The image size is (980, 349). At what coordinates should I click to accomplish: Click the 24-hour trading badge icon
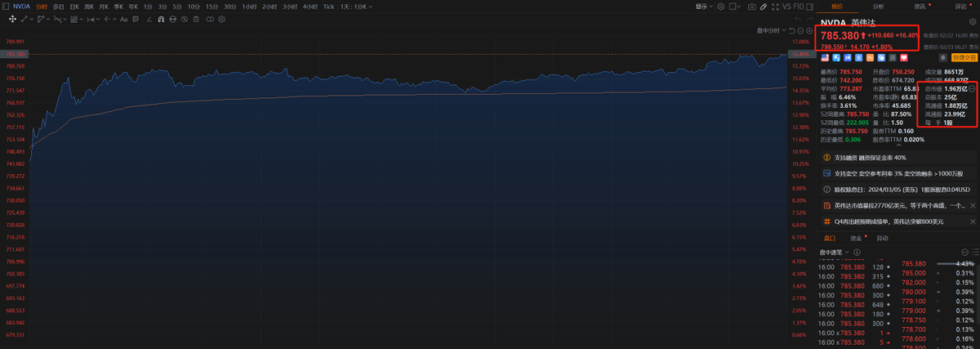pyautogui.click(x=848, y=57)
